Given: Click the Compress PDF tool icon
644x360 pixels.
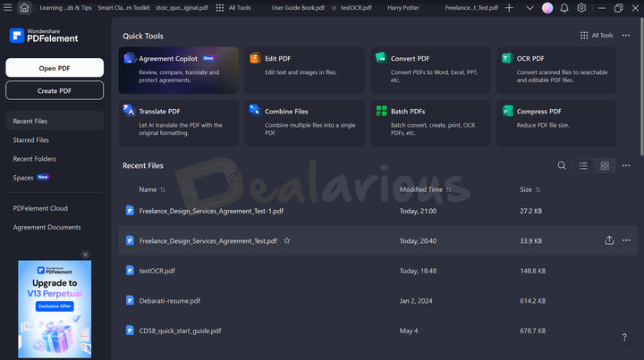Looking at the screenshot, I should [x=508, y=111].
